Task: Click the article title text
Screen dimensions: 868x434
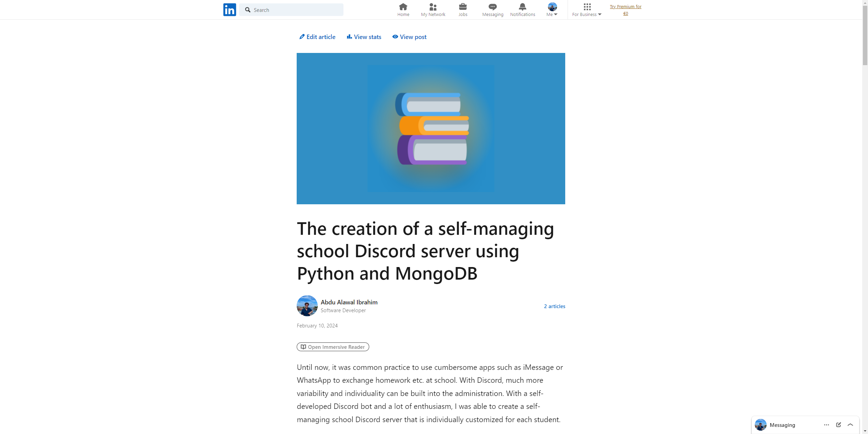Action: (426, 251)
